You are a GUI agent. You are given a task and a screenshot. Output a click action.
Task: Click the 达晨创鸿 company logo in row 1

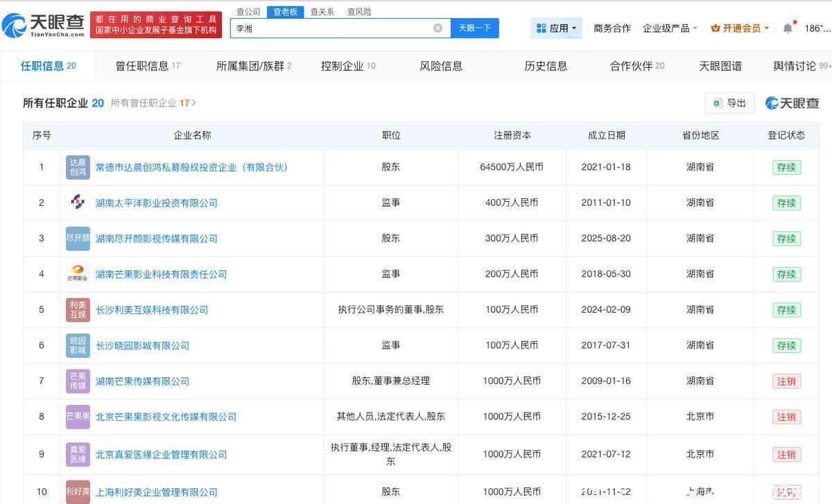click(x=78, y=167)
